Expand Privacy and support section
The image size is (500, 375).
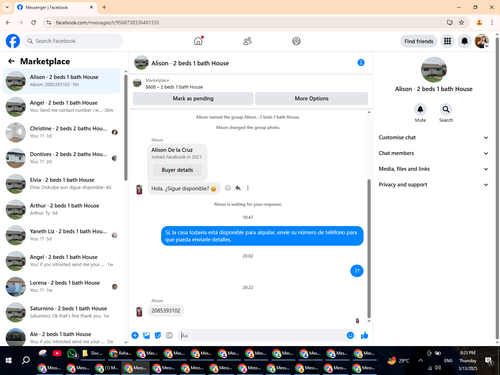[x=433, y=184]
